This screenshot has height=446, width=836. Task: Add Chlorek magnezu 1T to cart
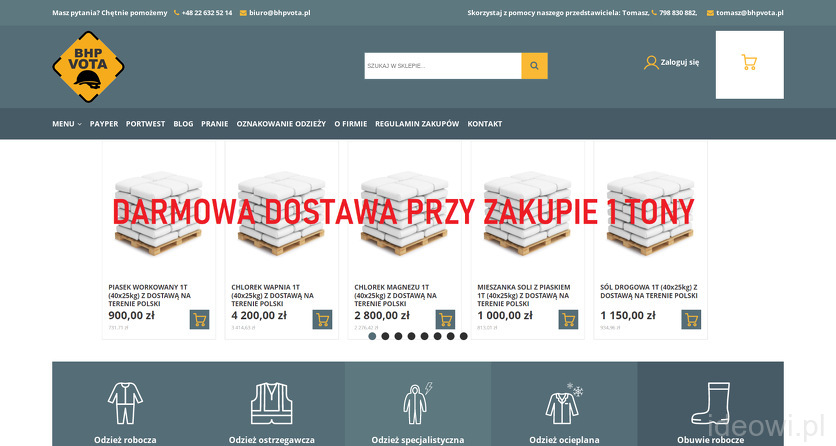445,320
